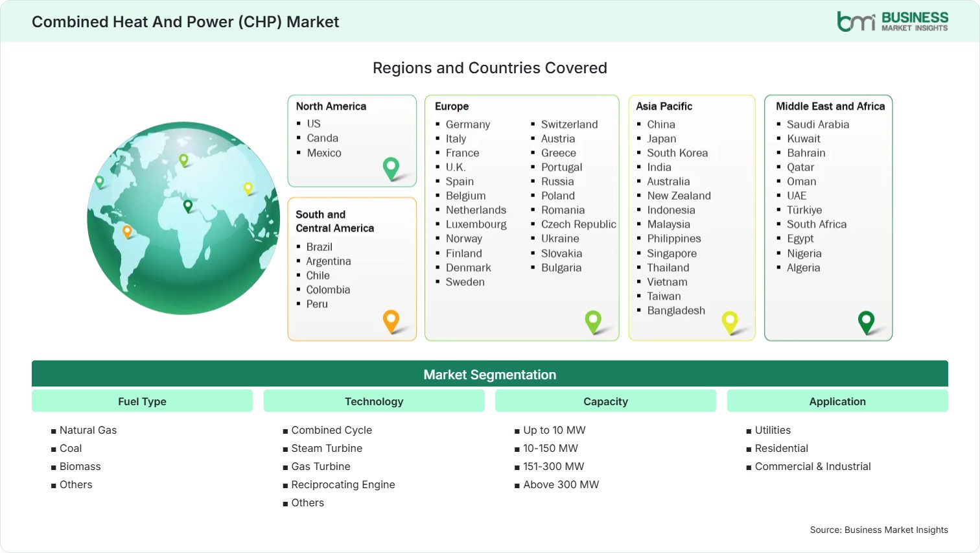This screenshot has height=553, width=980.
Task: Click 'Brazil' in South America list
Action: point(320,247)
